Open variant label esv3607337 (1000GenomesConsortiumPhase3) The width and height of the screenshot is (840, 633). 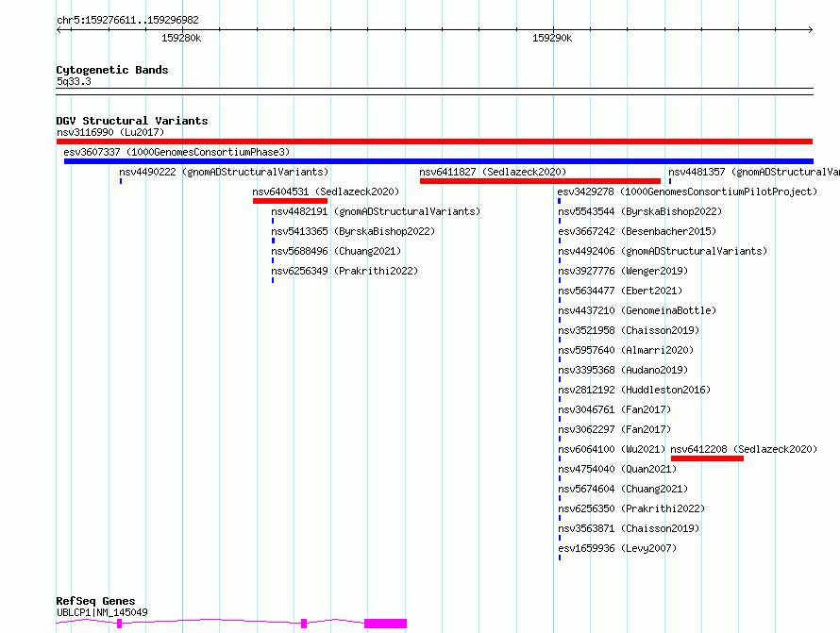(176, 152)
